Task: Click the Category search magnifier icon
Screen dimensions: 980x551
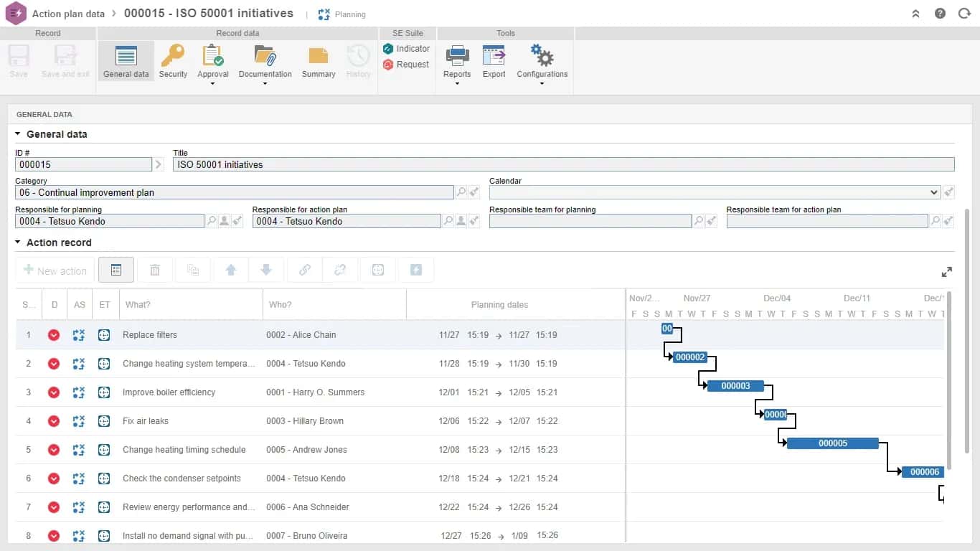Action: pyautogui.click(x=461, y=192)
